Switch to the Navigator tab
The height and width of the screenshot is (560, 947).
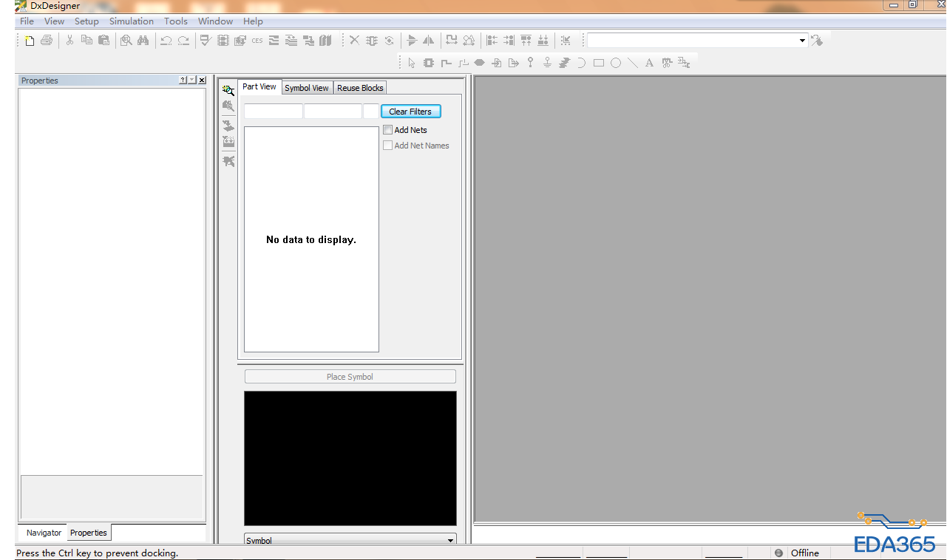44,533
